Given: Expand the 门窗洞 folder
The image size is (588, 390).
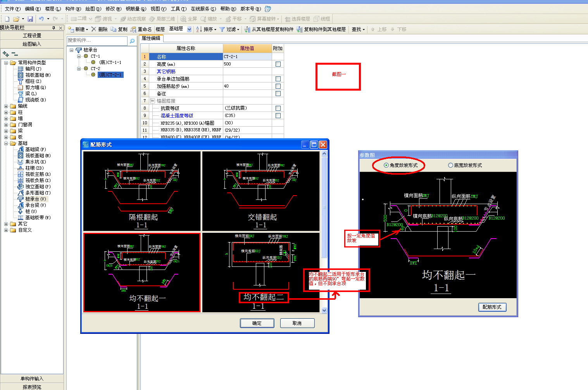Looking at the screenshot, I should [x=6, y=124].
